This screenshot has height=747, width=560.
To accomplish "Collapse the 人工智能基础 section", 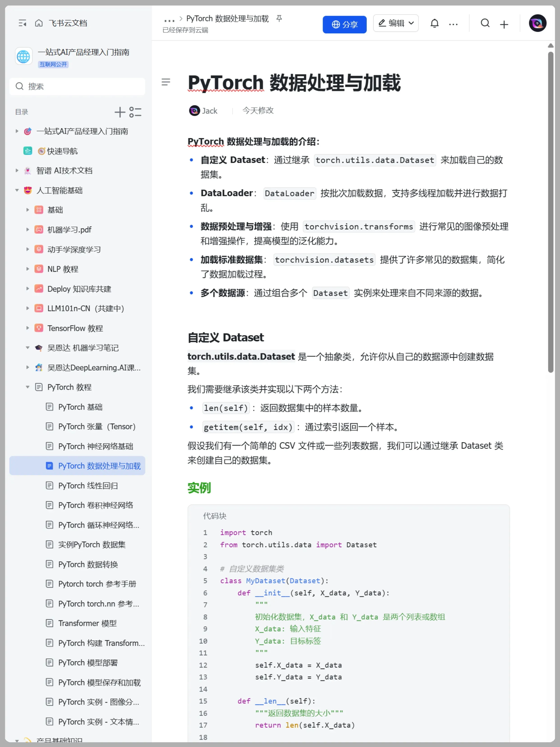I will (17, 190).
